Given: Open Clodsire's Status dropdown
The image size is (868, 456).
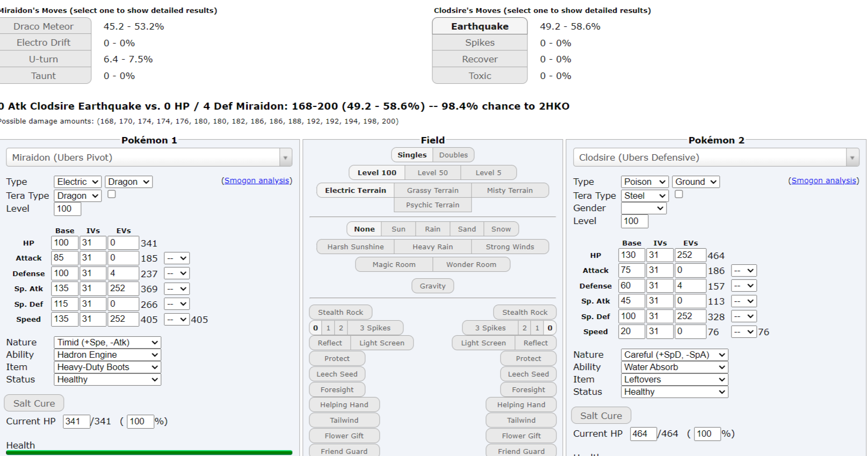Looking at the screenshot, I should (x=675, y=392).
